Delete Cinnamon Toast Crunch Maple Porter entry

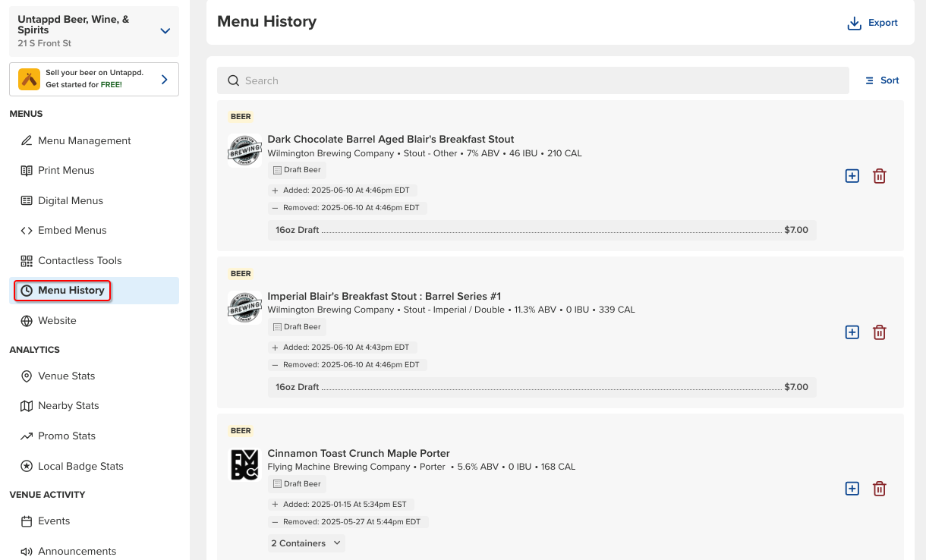point(879,489)
